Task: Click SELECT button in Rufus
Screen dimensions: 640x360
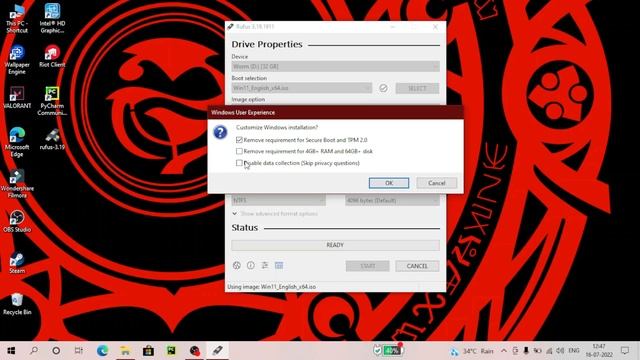Action: pyautogui.click(x=417, y=88)
